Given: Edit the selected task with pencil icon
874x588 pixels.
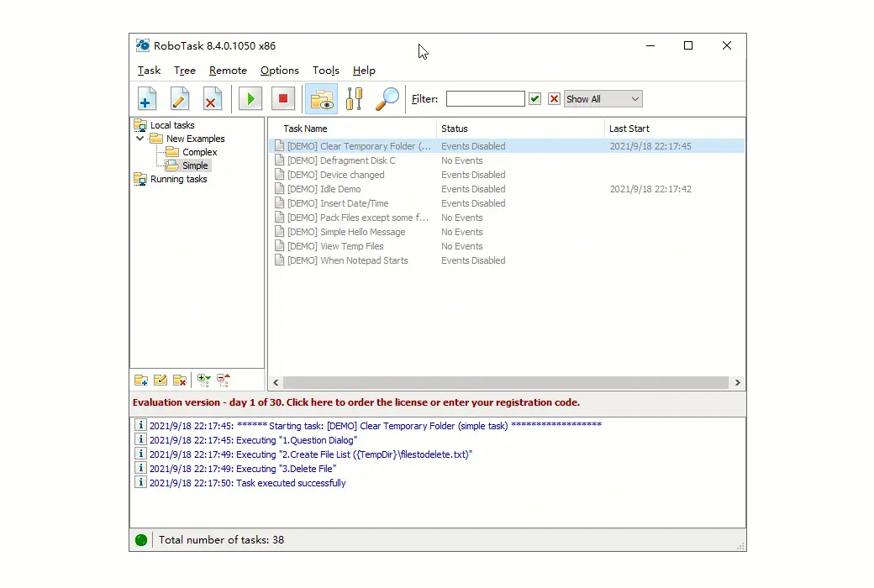Looking at the screenshot, I should pos(180,99).
